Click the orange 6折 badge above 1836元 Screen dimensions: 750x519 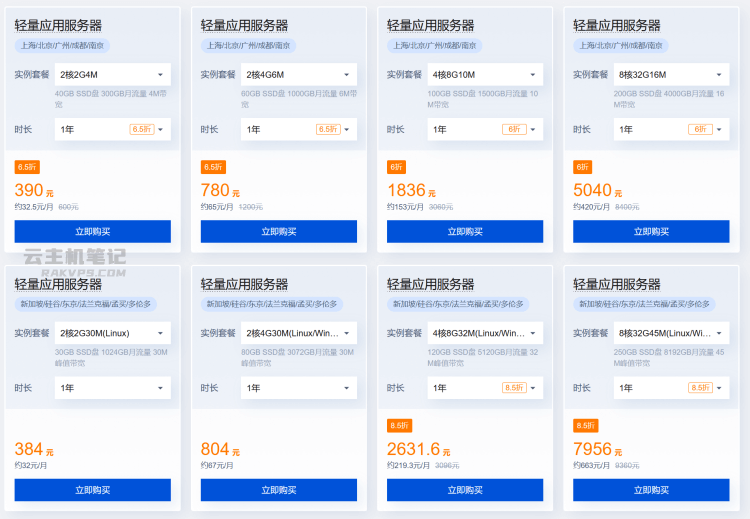[396, 167]
